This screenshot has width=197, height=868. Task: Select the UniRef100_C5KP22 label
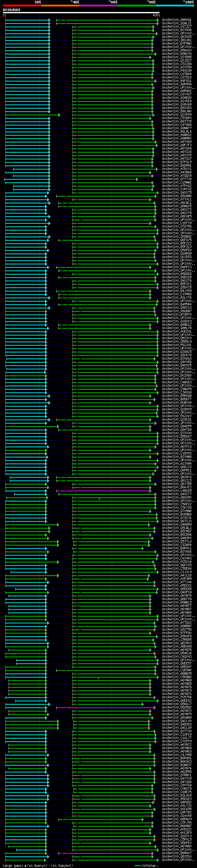[x=177, y=504]
